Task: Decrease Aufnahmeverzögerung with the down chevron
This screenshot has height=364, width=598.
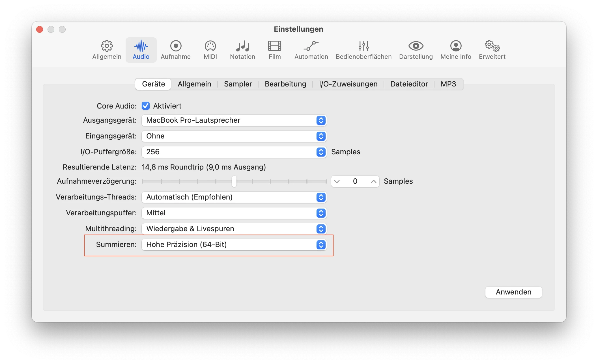Action: (x=337, y=181)
